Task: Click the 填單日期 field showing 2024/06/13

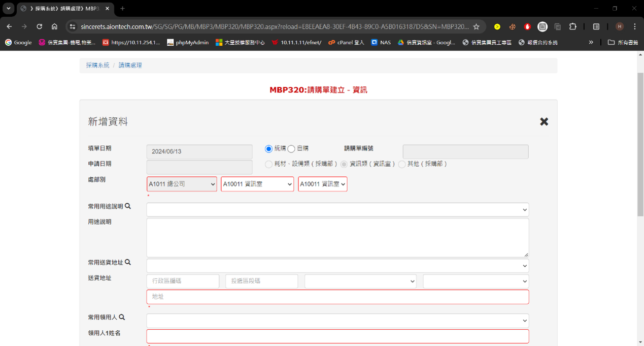Action: coord(199,151)
